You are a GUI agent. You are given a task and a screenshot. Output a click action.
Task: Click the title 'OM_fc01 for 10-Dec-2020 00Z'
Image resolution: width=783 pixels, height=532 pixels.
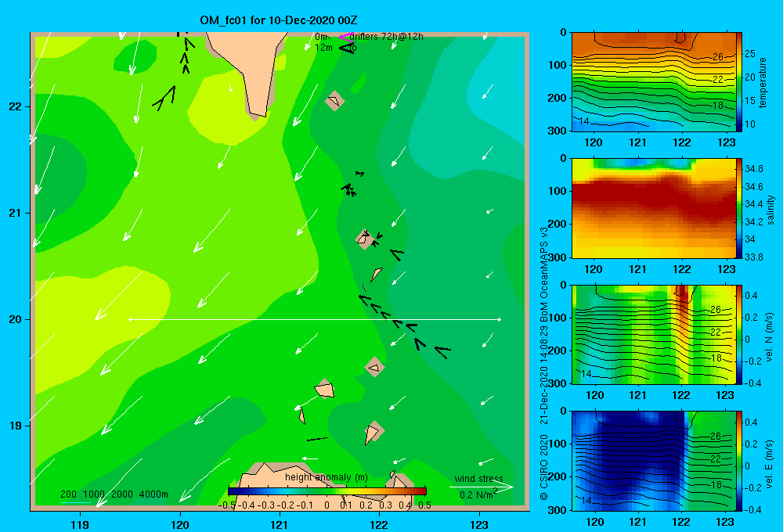pyautogui.click(x=279, y=20)
